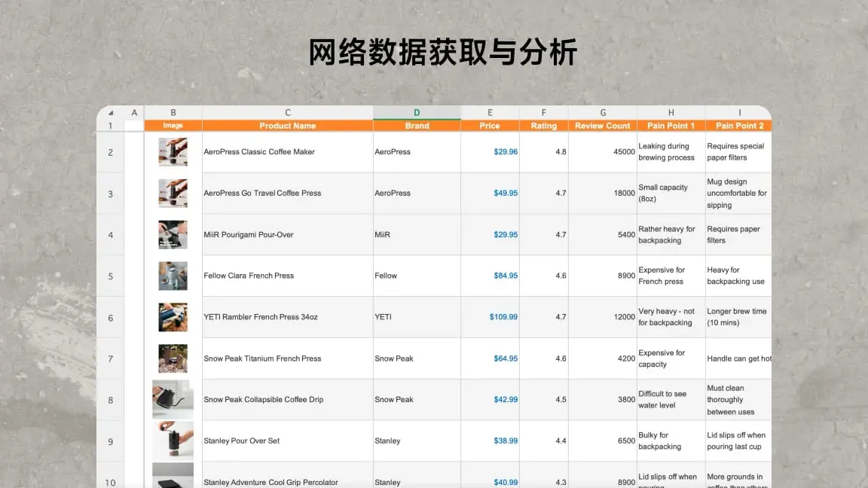Select the price $42.99
Image resolution: width=868 pixels, height=488 pixels.
pos(490,399)
